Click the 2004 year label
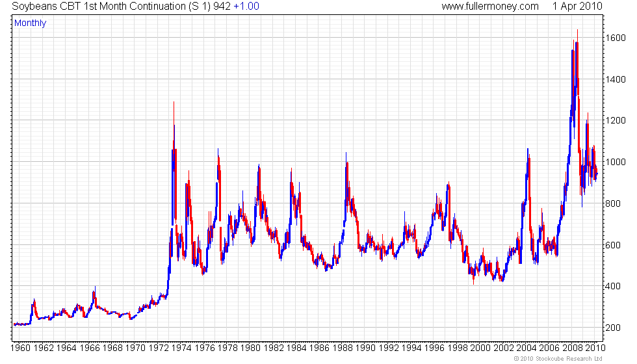This screenshot has width=637, height=364. point(526,348)
